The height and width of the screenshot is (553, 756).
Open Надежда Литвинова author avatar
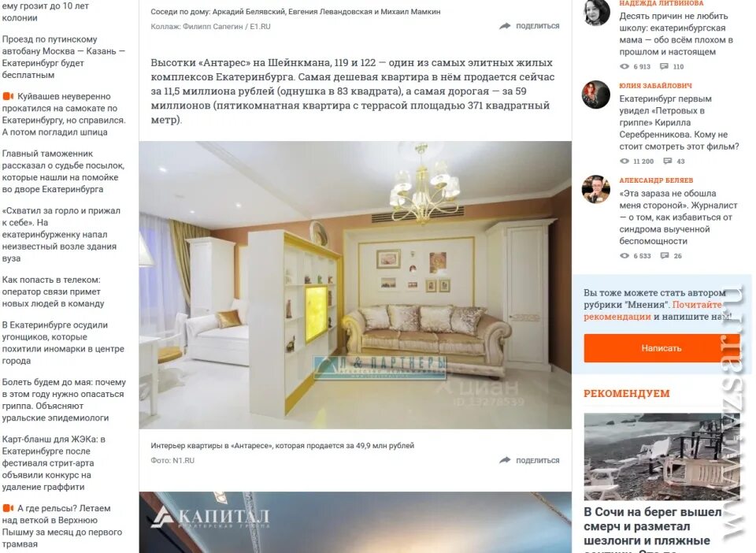(596, 12)
